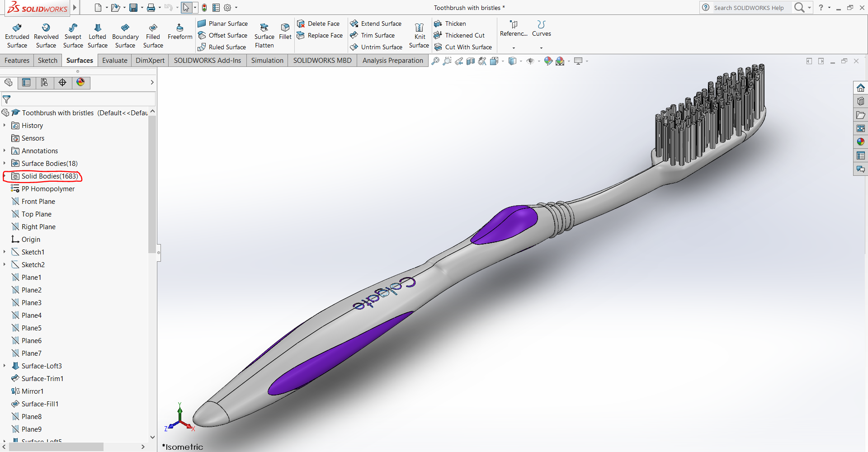Image resolution: width=868 pixels, height=452 pixels.
Task: Run the Knit Surface tool
Action: click(x=419, y=36)
